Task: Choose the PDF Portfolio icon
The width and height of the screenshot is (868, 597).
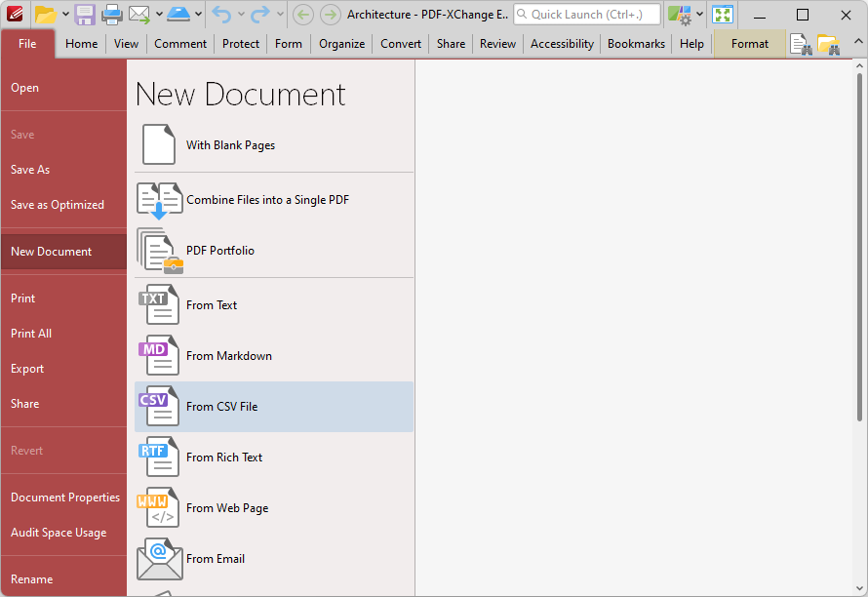Action: 159,251
